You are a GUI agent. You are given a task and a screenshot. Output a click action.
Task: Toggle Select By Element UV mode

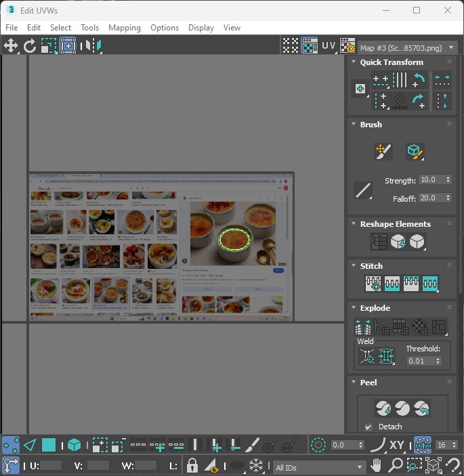74,445
